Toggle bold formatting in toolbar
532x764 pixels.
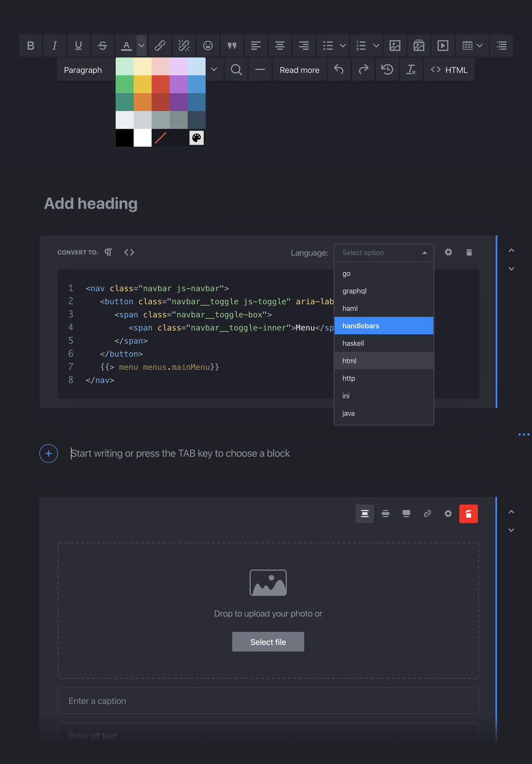tap(31, 45)
